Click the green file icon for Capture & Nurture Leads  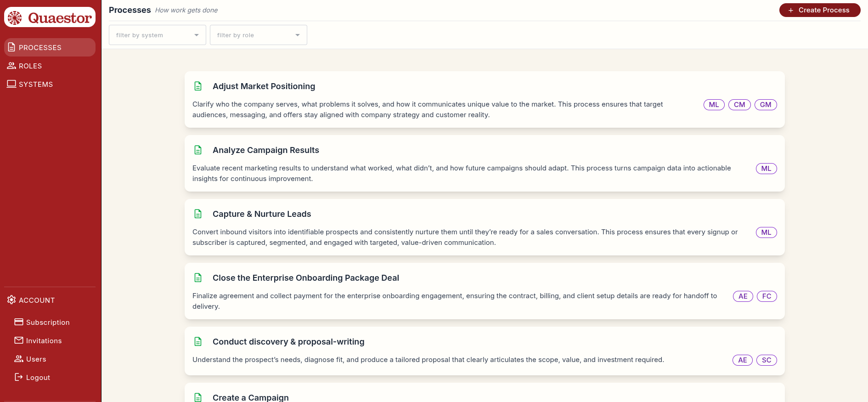pyautogui.click(x=198, y=214)
